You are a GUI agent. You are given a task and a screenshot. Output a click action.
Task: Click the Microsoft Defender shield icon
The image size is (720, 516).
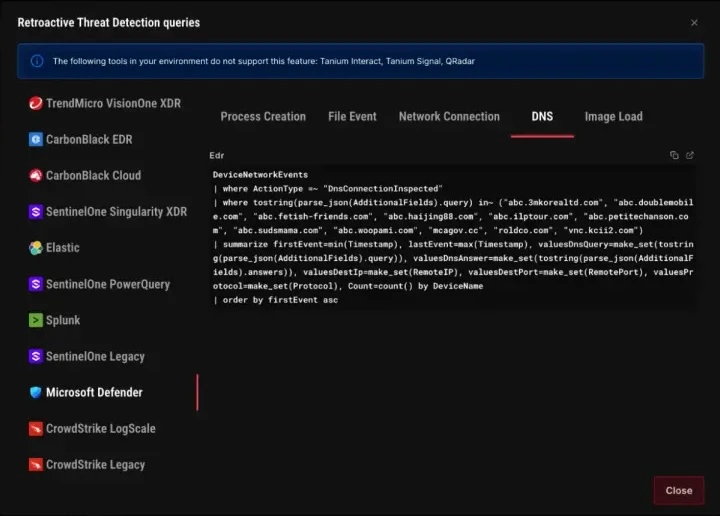(35, 393)
